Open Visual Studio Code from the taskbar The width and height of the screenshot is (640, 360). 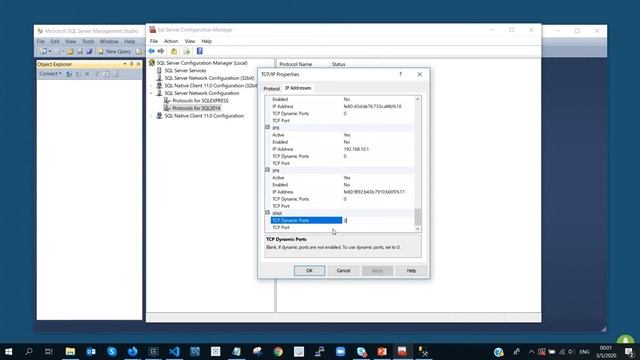pos(174,351)
